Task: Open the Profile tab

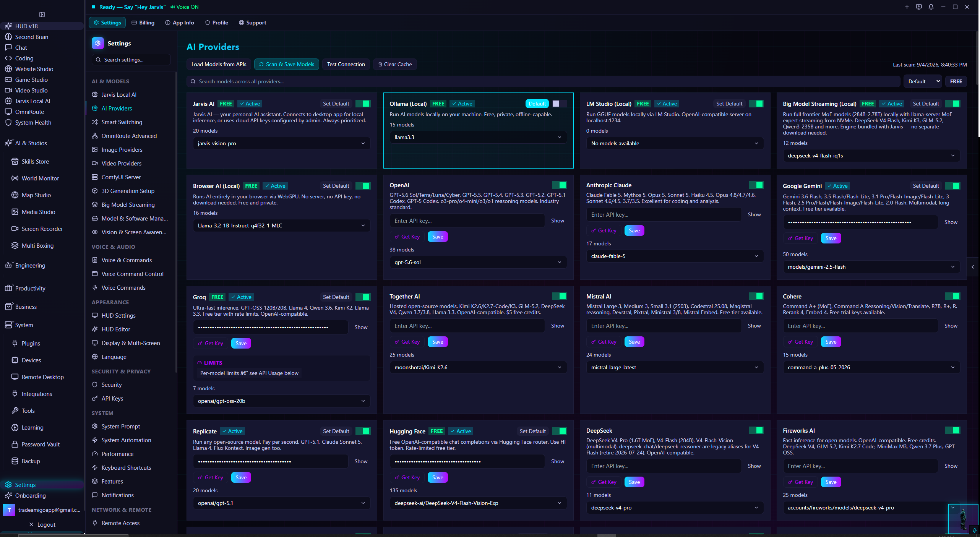Action: [x=217, y=23]
